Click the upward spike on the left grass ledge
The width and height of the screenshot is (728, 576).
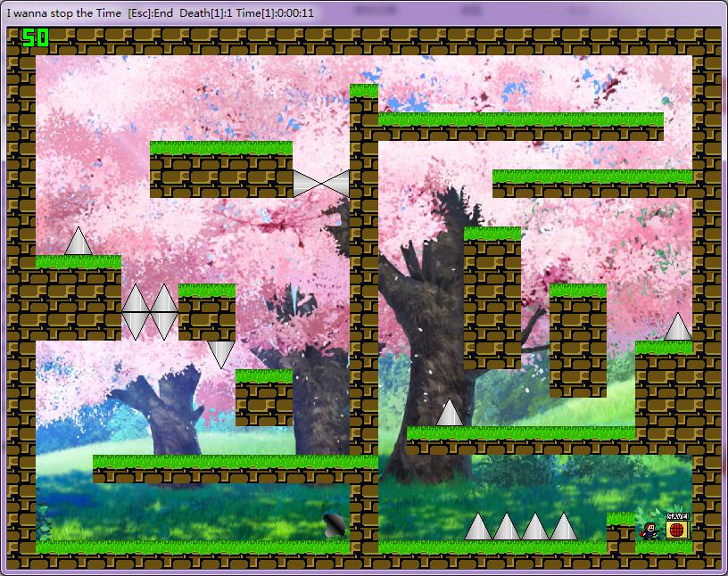(79, 241)
